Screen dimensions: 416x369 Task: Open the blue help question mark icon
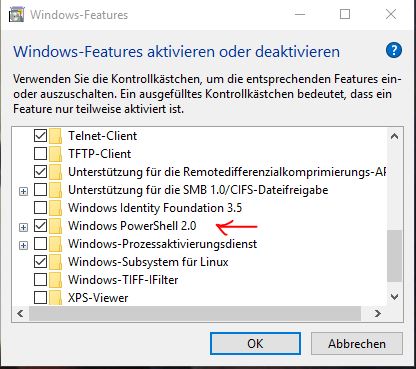pyautogui.click(x=394, y=50)
